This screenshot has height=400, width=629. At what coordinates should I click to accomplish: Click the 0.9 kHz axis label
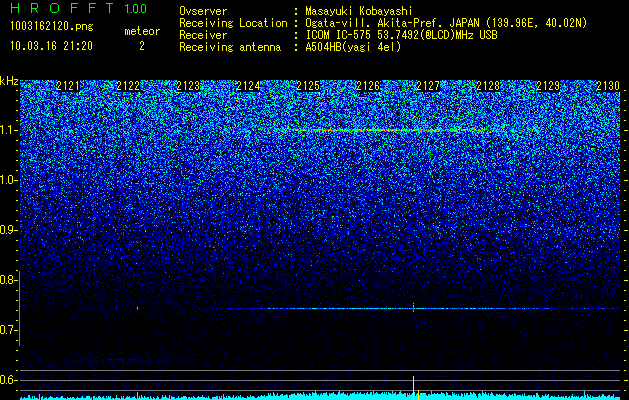9,230
